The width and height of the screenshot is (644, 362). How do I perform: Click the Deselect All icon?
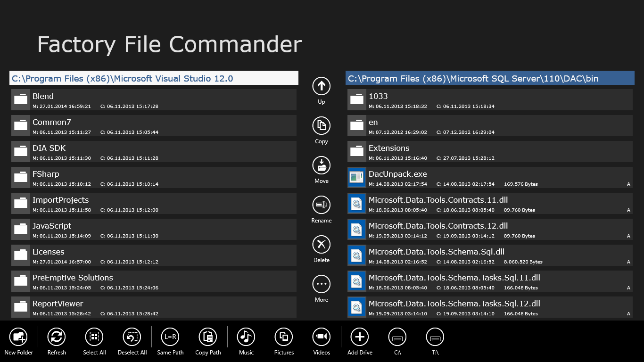(132, 337)
